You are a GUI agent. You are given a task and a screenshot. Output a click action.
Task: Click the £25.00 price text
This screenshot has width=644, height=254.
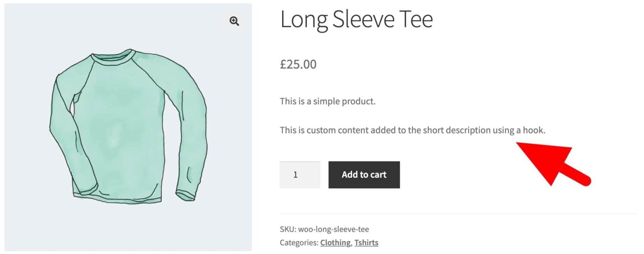tap(298, 64)
